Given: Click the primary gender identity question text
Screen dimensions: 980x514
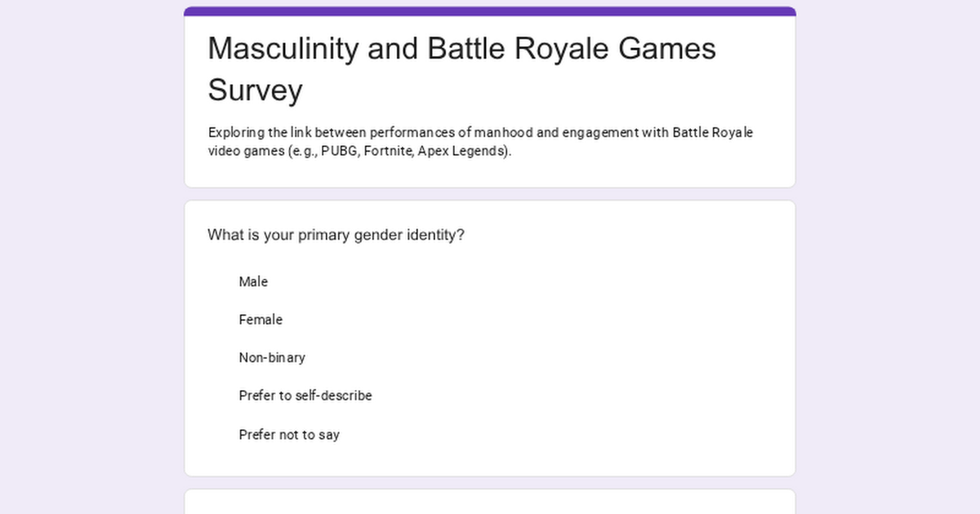Looking at the screenshot, I should [x=336, y=235].
